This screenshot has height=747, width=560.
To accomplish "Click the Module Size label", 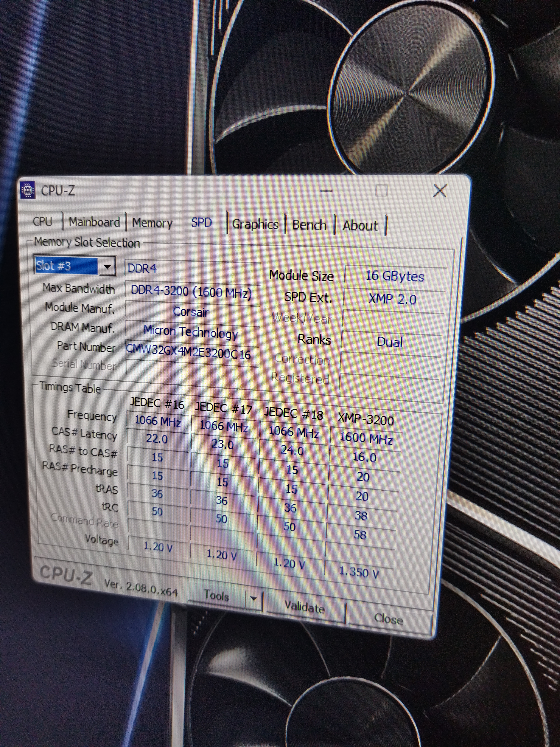I will click(301, 276).
